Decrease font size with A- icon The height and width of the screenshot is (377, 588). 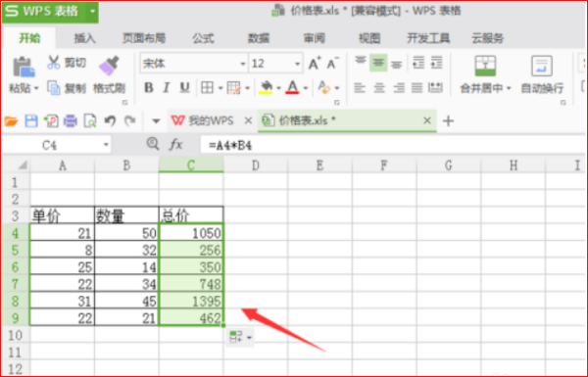point(332,64)
